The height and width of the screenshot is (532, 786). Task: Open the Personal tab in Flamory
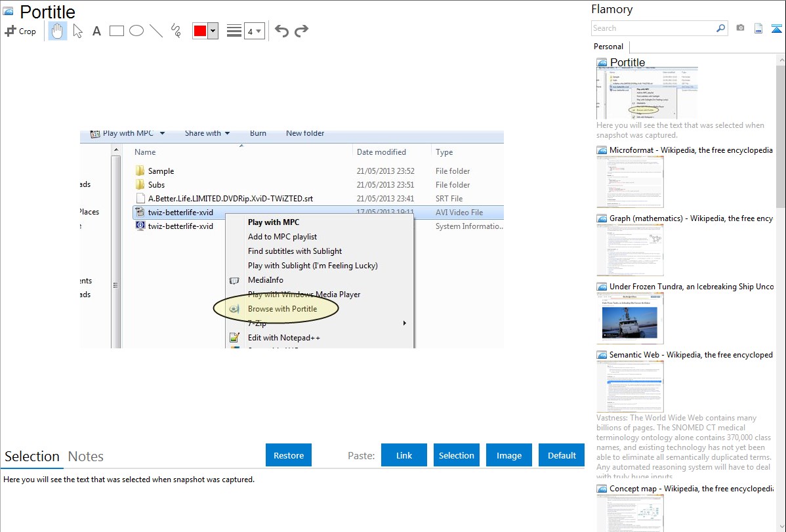click(609, 47)
